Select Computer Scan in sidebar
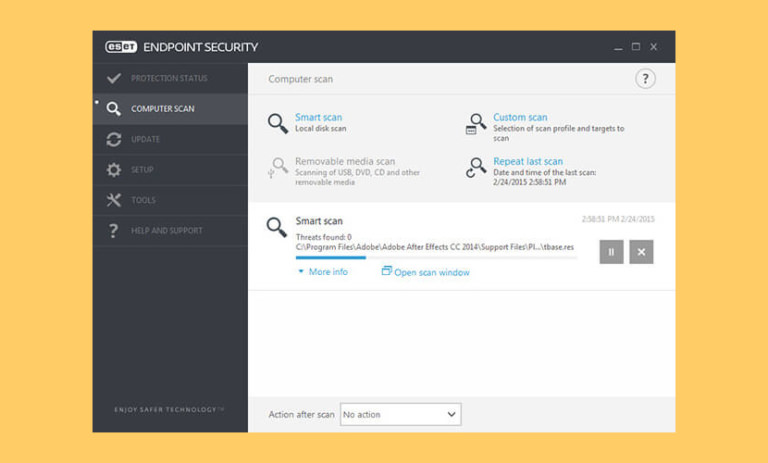Screen dimensions: 768x463 pos(170,109)
